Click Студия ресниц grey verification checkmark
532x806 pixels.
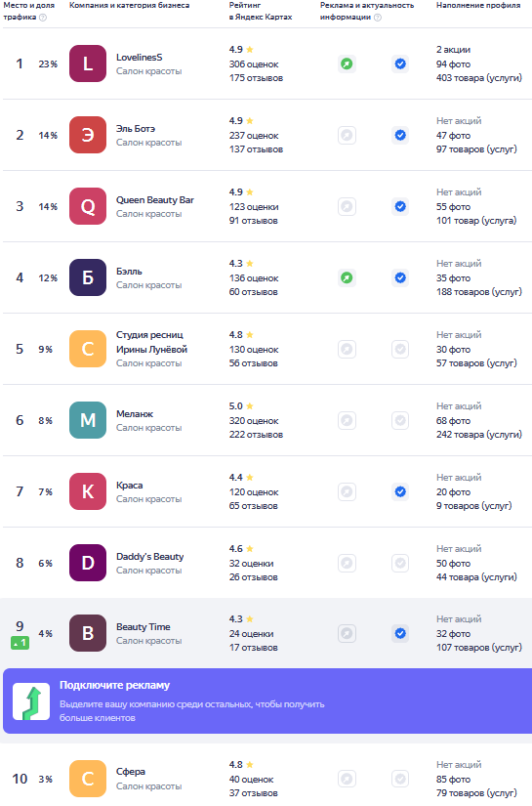coord(400,349)
